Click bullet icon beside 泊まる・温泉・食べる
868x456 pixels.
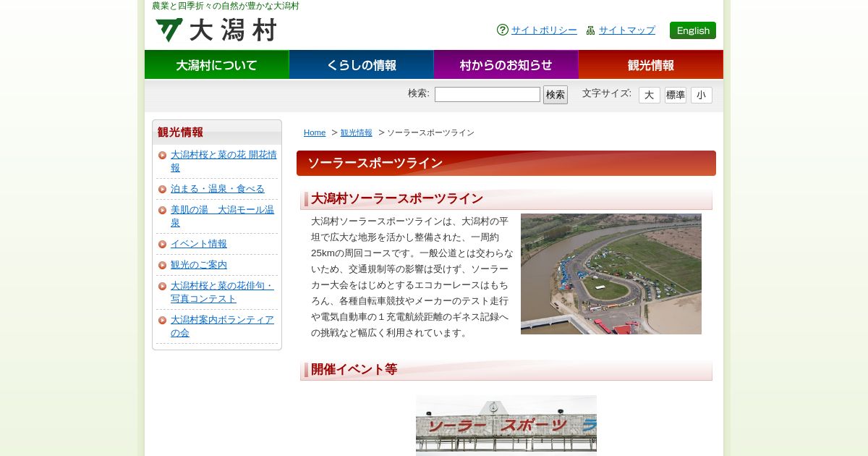point(163,189)
